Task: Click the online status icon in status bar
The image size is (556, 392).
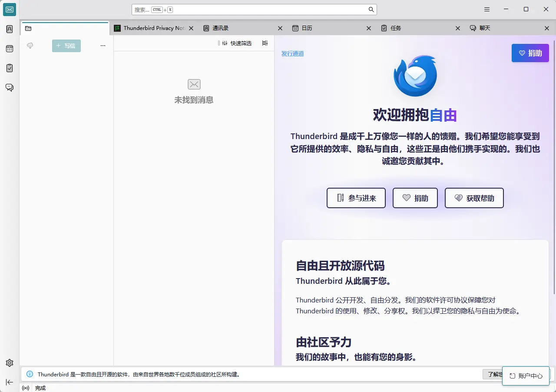Action: coord(26,388)
